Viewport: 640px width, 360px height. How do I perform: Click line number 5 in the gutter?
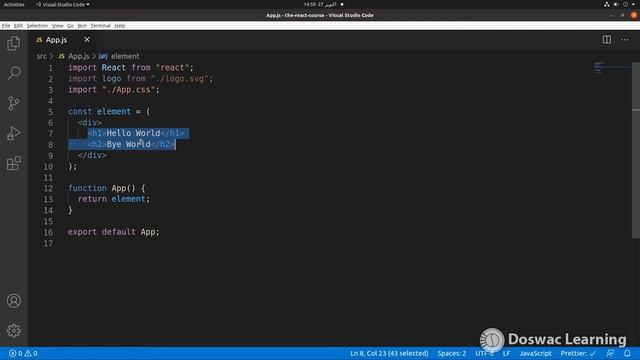(x=51, y=112)
